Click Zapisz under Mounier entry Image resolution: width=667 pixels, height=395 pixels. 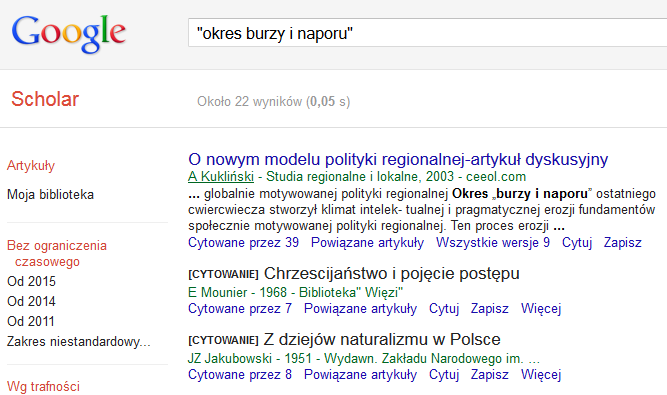(x=490, y=308)
